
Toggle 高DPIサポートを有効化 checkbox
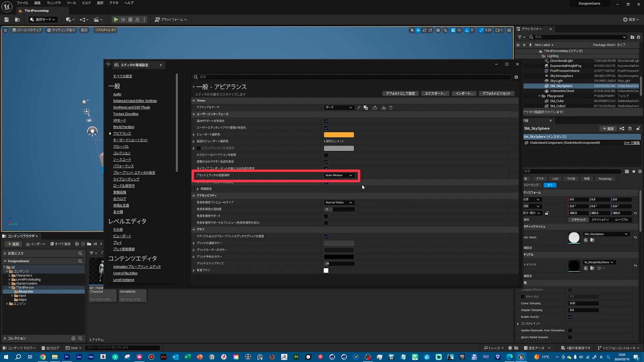(326, 121)
